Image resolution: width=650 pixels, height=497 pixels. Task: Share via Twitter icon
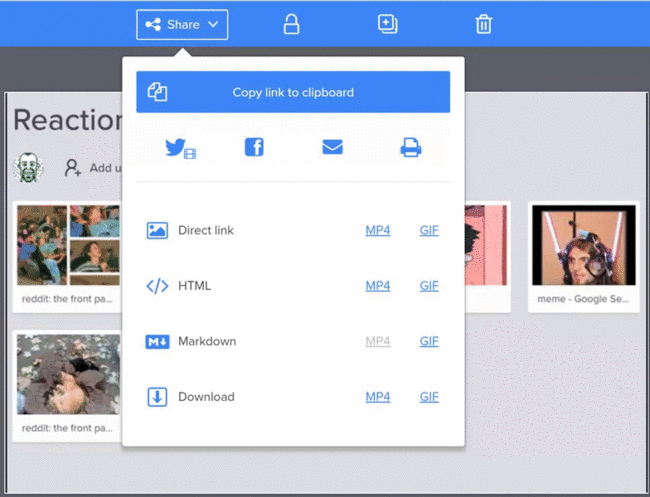tap(180, 148)
